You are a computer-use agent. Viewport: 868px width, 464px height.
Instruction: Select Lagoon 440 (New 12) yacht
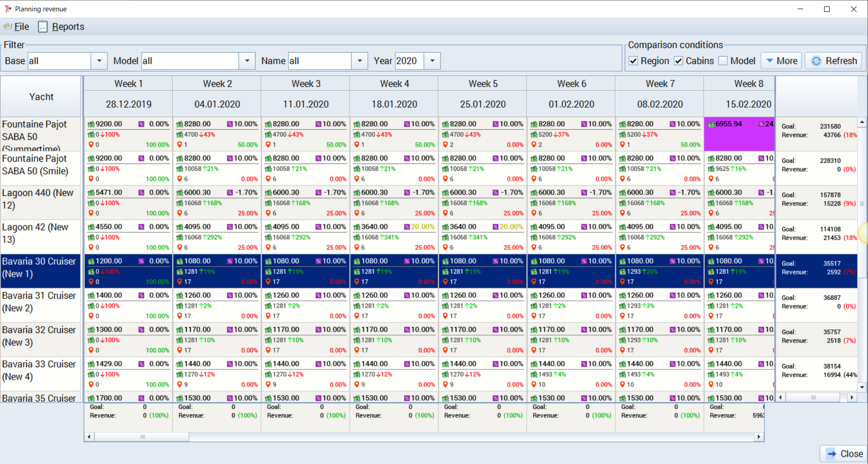point(40,203)
